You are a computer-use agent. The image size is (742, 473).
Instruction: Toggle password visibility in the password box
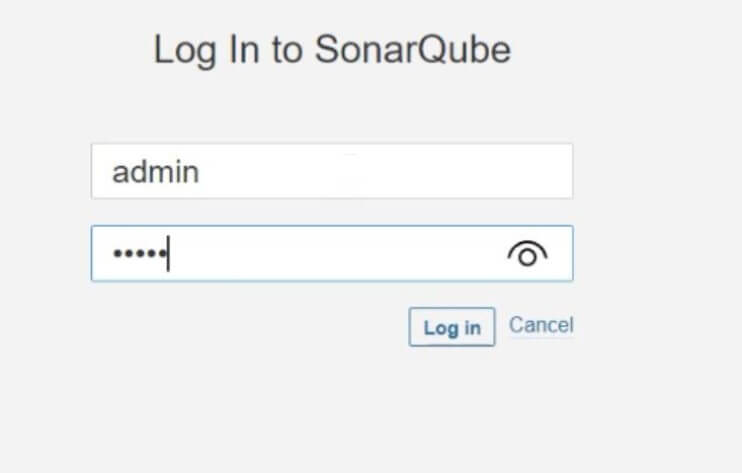point(527,254)
